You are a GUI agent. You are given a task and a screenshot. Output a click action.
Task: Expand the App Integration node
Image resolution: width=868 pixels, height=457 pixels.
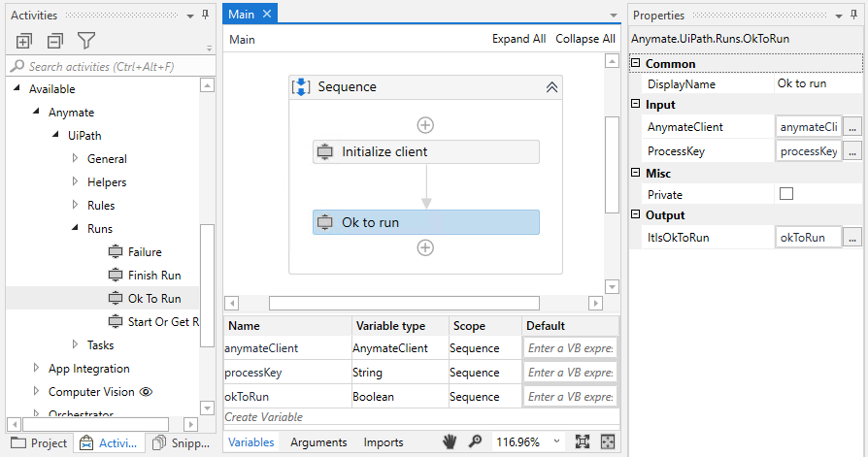pyautogui.click(x=37, y=368)
